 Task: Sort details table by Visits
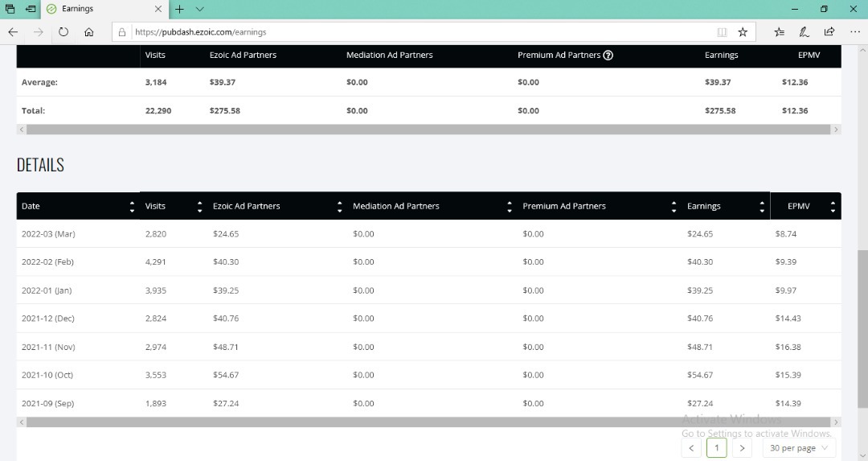pos(200,206)
